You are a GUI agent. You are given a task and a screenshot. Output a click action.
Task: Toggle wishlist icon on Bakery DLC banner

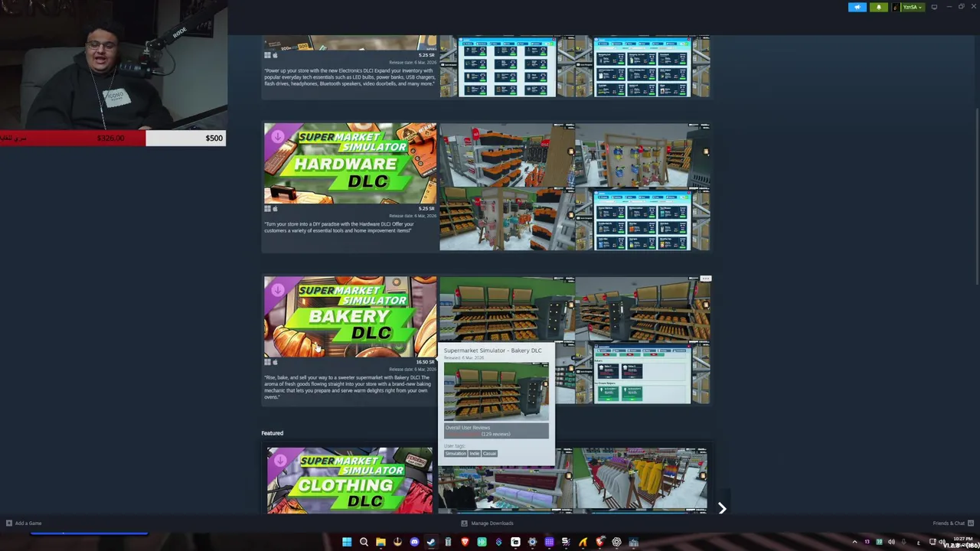[277, 290]
